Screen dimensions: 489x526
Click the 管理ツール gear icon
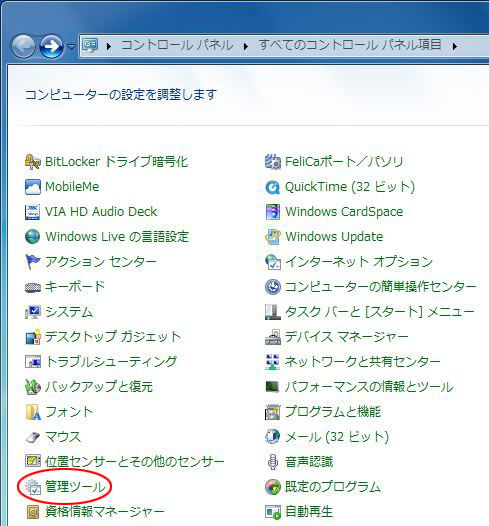point(33,487)
